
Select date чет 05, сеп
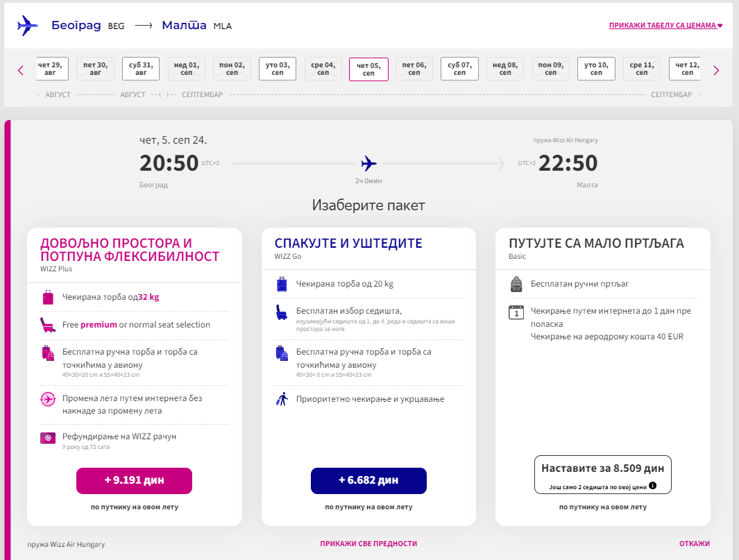368,69
